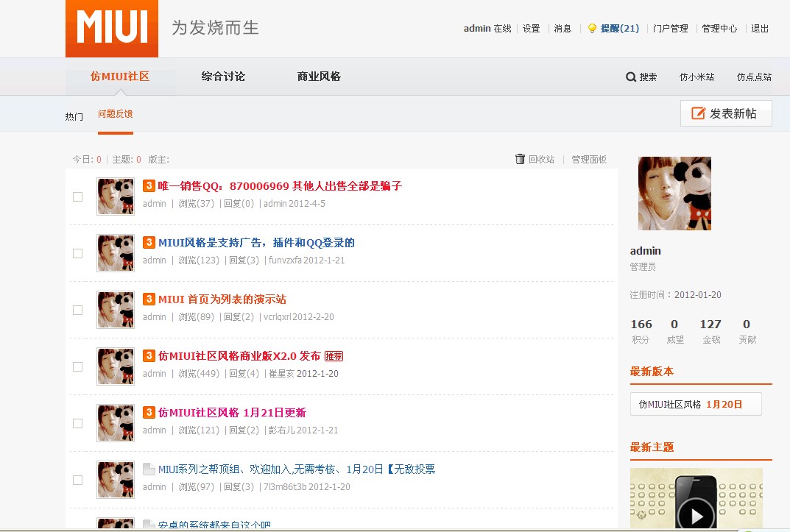790x532 pixels.
Task: Open author avatar of MIUI系列之帮顶组 thread
Action: [116, 480]
